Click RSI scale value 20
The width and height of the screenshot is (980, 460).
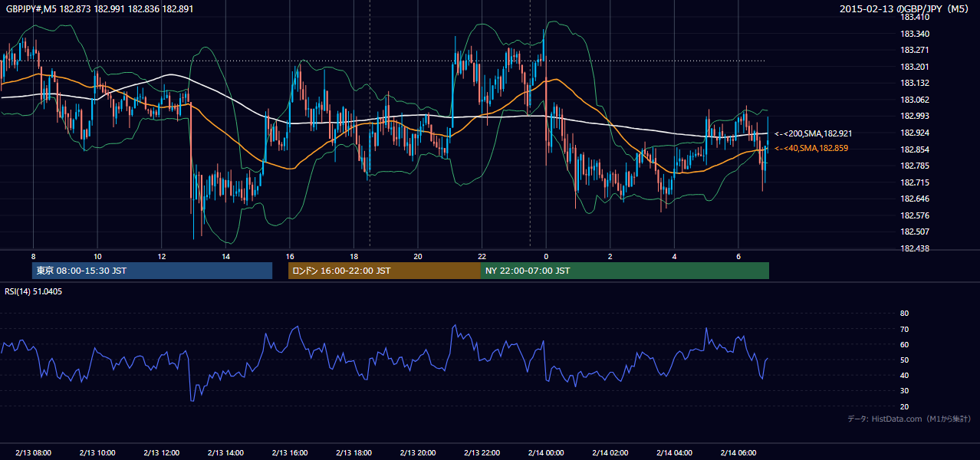904,406
